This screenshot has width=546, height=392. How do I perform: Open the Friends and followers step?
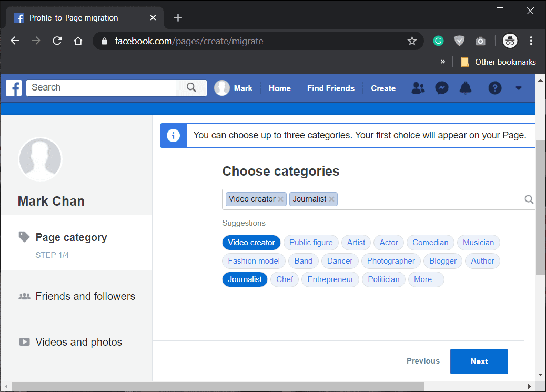point(85,296)
